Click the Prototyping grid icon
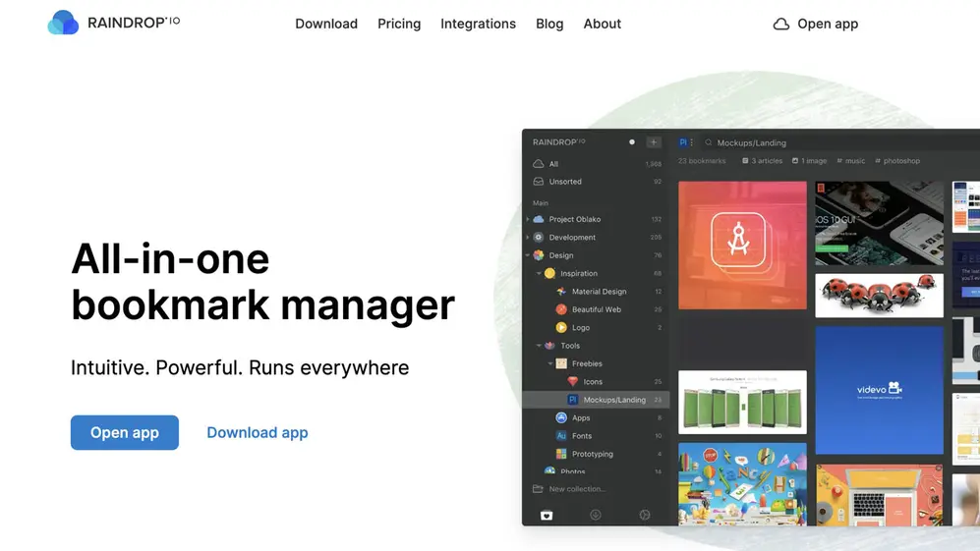Screen dimensions: 980x551 pyautogui.click(x=561, y=454)
